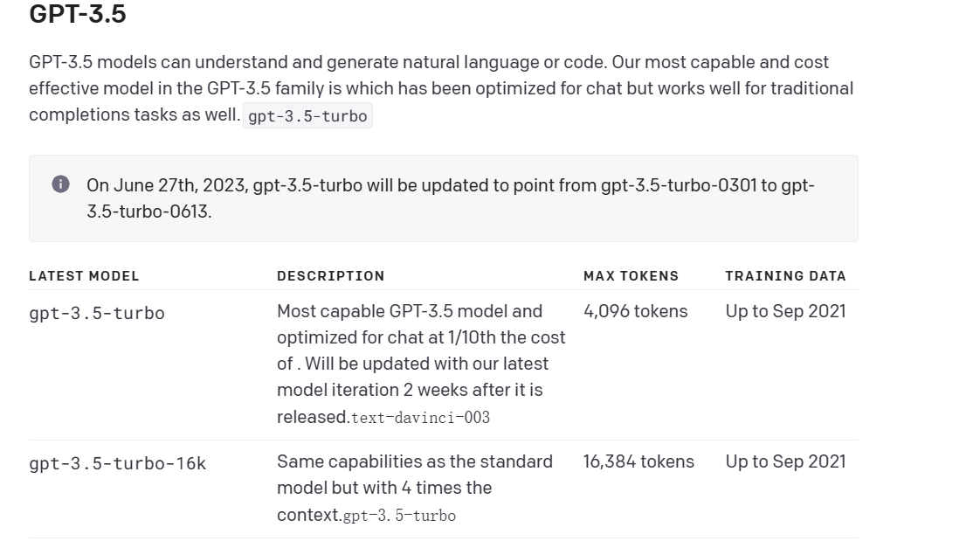The width and height of the screenshot is (980, 541).
Task: Click gpt-3.5-turbo code text after 'context.'
Action: pyautogui.click(x=399, y=516)
